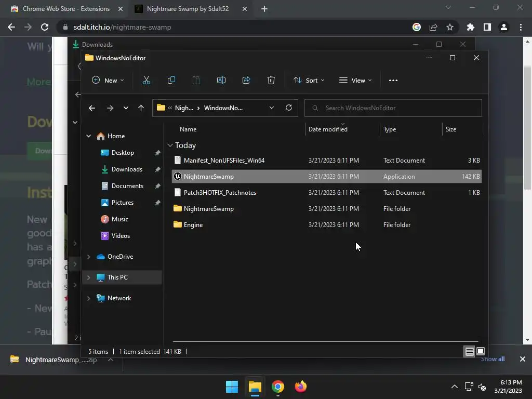This screenshot has width=532, height=399.
Task: Click the Copy icon in Explorer toolbar
Action: pyautogui.click(x=171, y=81)
